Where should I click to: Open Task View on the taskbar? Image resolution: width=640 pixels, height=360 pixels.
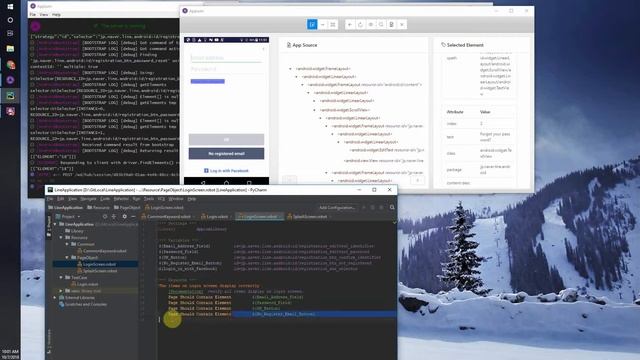point(10,33)
